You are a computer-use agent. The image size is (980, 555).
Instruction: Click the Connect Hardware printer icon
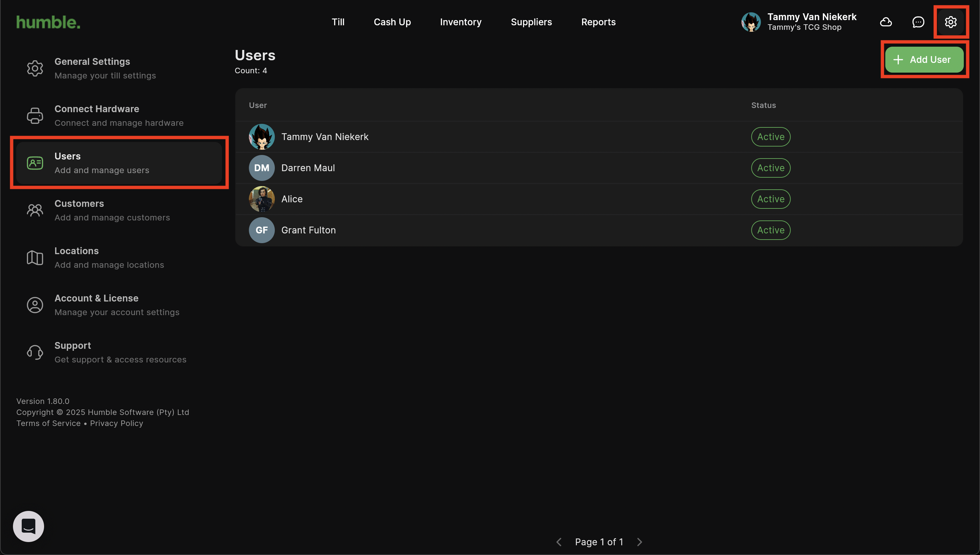click(35, 115)
